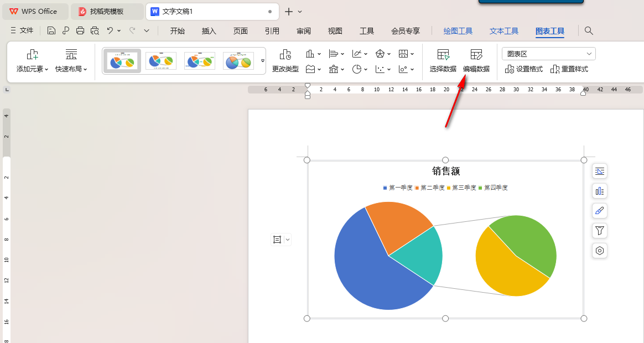644x343 pixels.
Task: Switch to the 文本工具 tab
Action: pyautogui.click(x=504, y=31)
